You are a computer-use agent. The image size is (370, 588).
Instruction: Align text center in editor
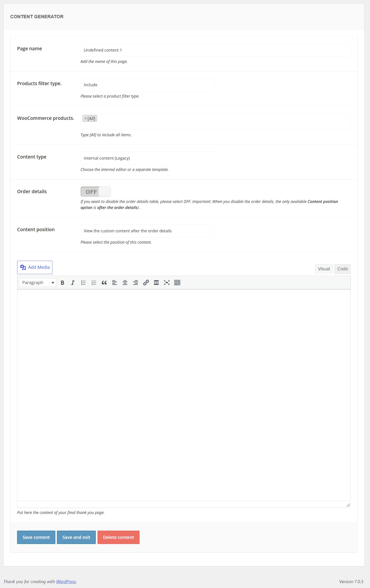click(x=125, y=283)
